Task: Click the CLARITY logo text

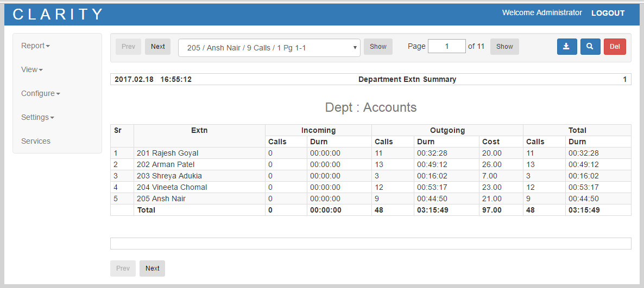Action: (58, 14)
